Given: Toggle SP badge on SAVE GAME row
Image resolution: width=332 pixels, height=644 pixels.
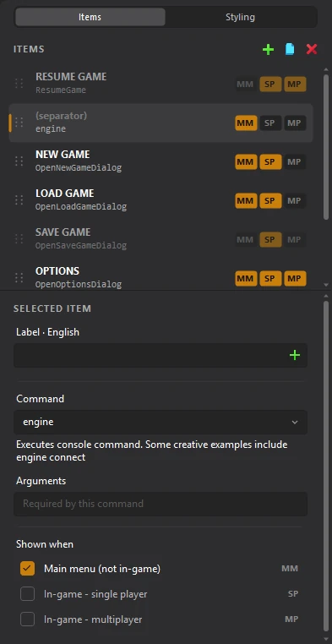Looking at the screenshot, I should pos(269,239).
